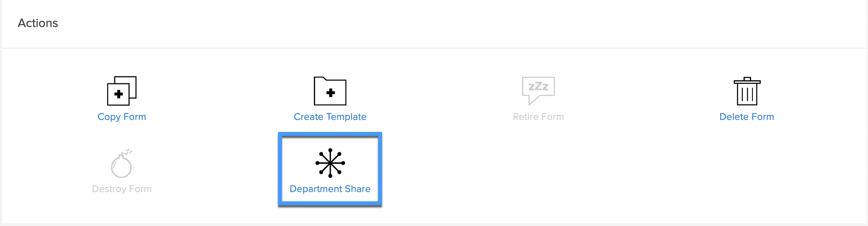The image size is (868, 226).
Task: Click the Create Template folder icon
Action: [x=330, y=91]
